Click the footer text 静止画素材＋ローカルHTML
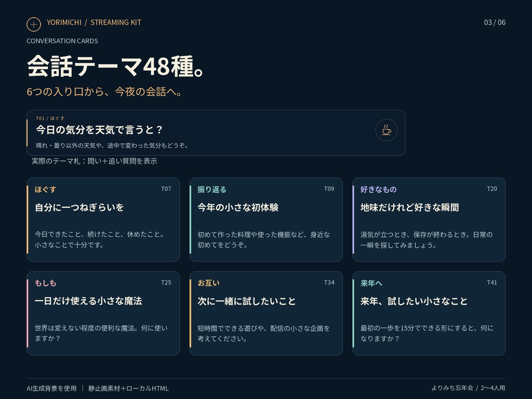Screen dimensions: 532x399 click(129, 388)
